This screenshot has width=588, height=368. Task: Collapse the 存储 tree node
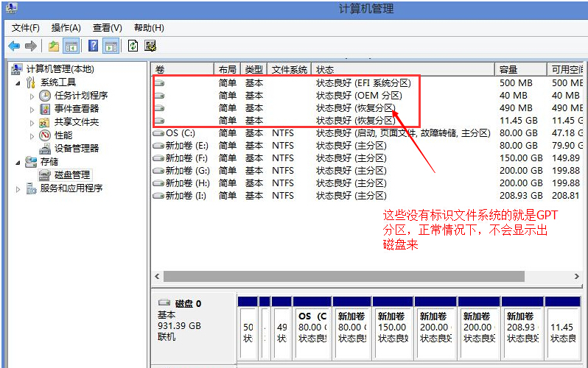pos(18,162)
